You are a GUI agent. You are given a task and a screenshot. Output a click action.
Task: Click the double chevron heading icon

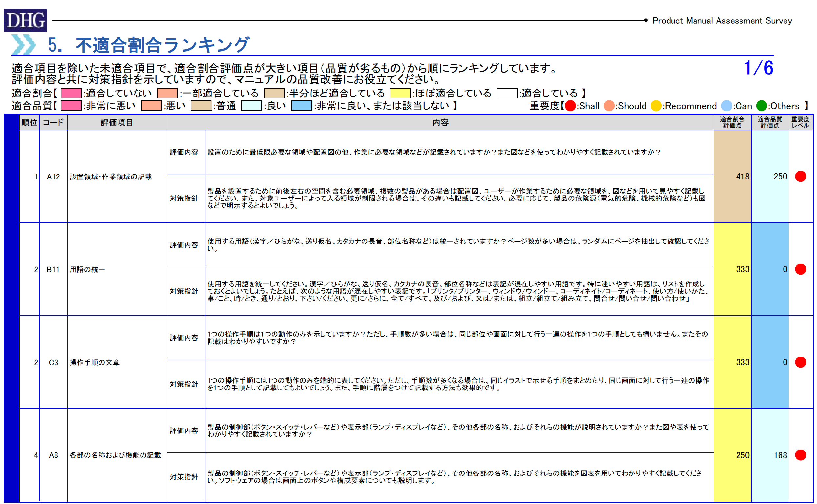tap(24, 45)
